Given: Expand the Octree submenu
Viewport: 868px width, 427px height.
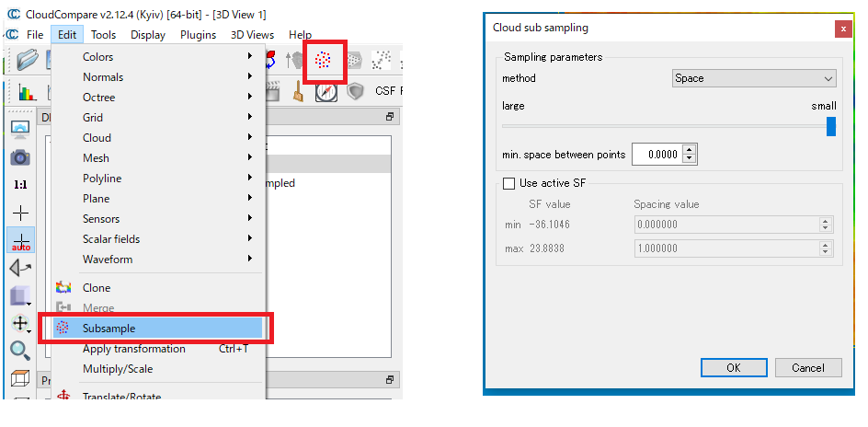Looking at the screenshot, I should (158, 97).
